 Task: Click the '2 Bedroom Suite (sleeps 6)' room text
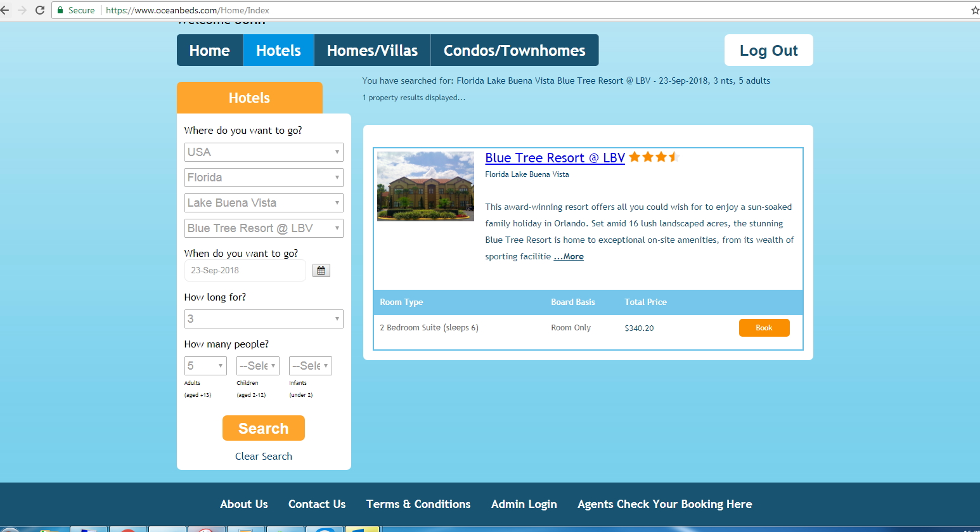[429, 328]
